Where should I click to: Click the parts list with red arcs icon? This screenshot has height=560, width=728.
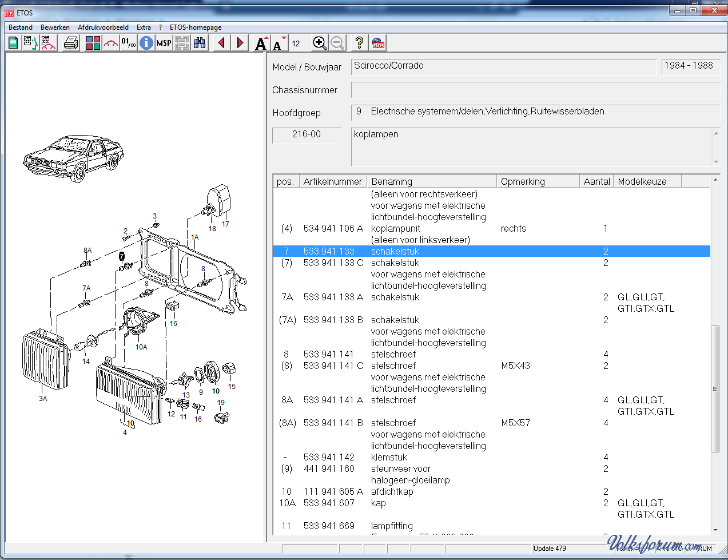(48, 43)
